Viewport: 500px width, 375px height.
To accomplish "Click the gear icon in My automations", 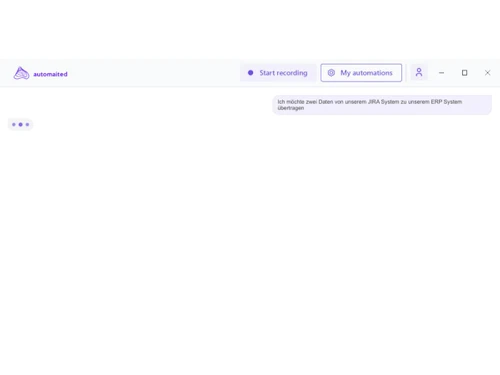I will (x=331, y=73).
